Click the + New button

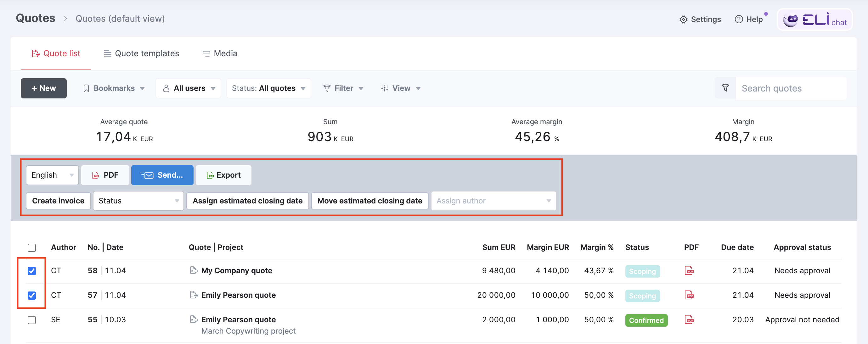point(43,88)
